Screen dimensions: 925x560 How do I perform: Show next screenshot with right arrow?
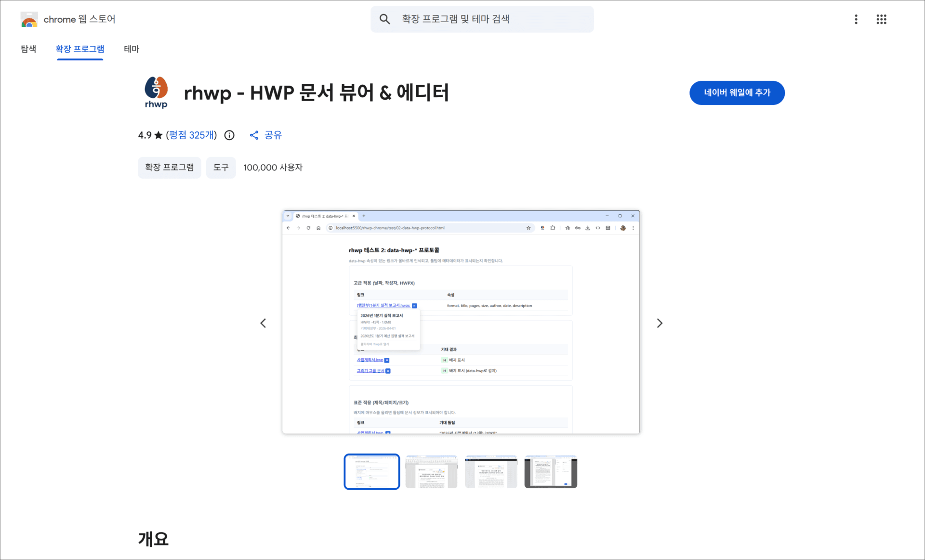pos(660,323)
